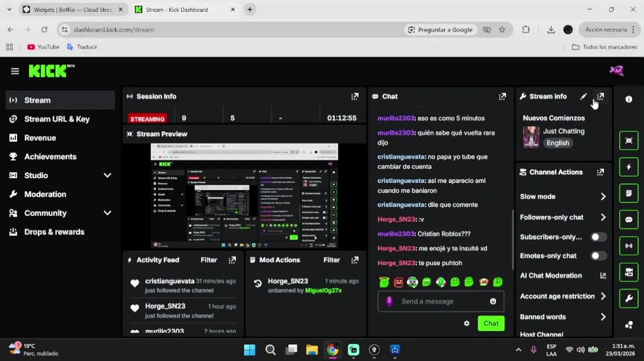Toggle the Stream Preview widget icon in the right sidebar
This screenshot has height=361, width=644.
pyautogui.click(x=628, y=141)
